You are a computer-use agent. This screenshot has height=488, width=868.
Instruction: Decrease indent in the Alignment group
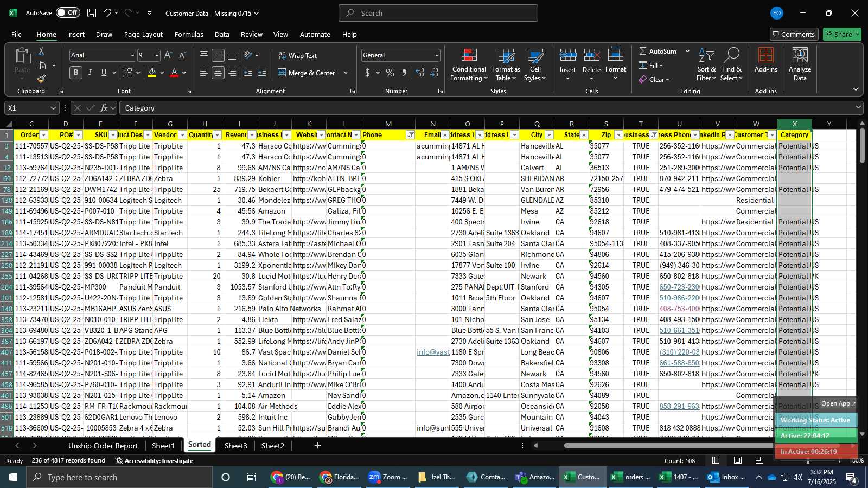248,73
